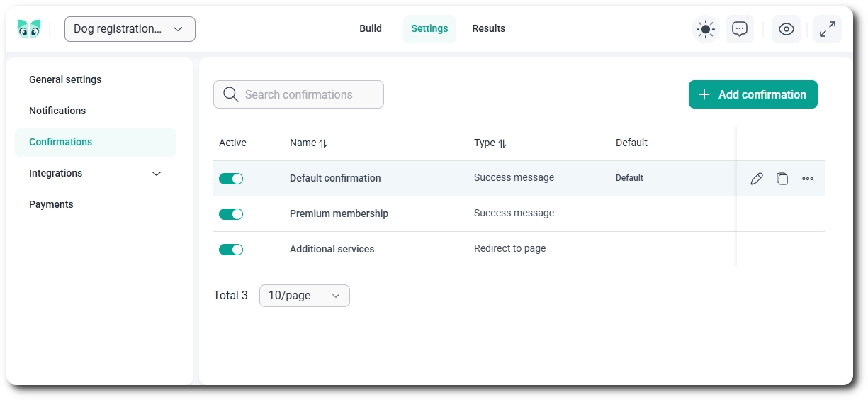Duplicate Default confirmation with copy icon

click(782, 179)
